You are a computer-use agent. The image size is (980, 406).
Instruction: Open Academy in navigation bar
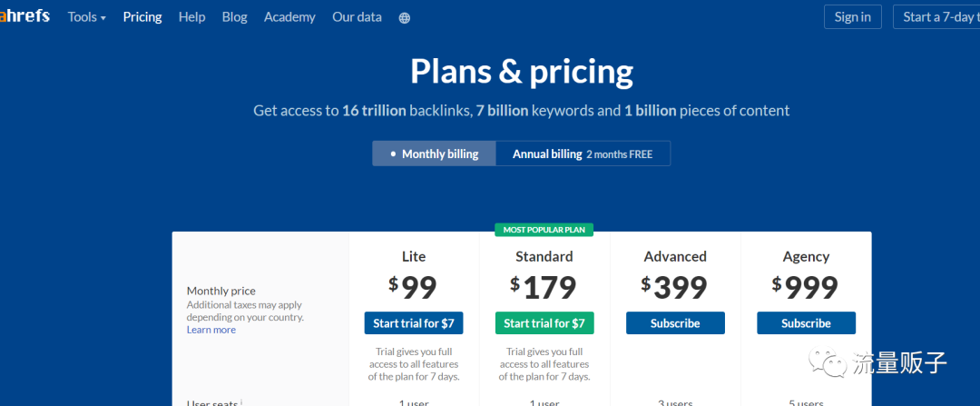[289, 17]
